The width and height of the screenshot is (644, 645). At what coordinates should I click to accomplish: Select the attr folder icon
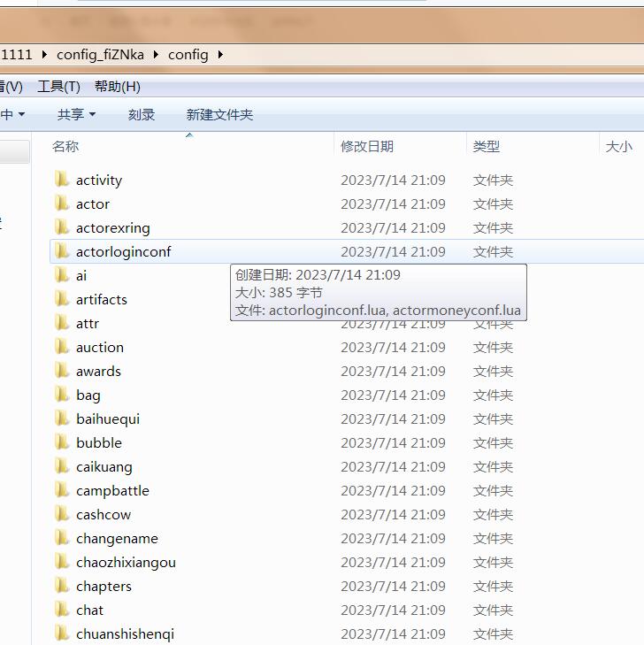pos(62,323)
